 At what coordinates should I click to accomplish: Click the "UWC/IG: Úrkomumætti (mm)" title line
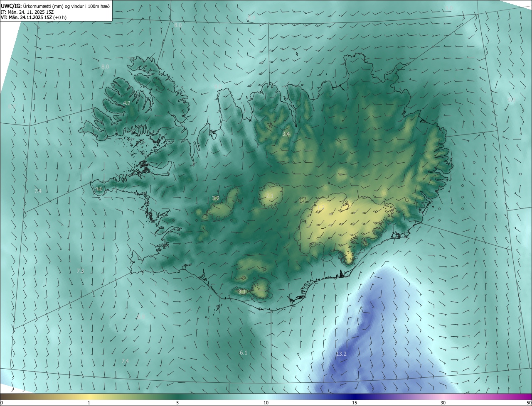[x=55, y=5]
